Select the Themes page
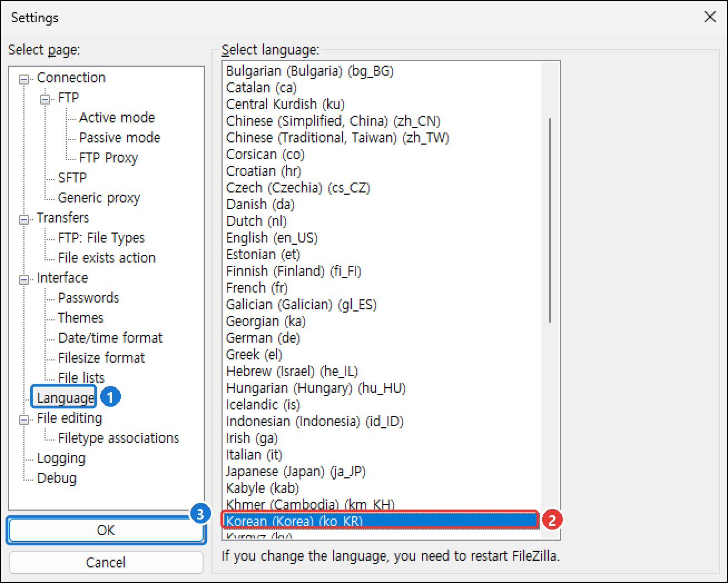This screenshot has height=583, width=728. pos(81,318)
